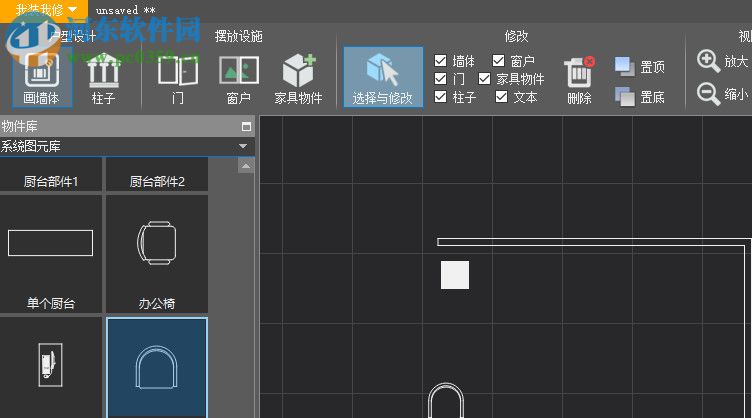Open the 家具物件 furniture tool
The width and height of the screenshot is (752, 418).
[x=298, y=79]
